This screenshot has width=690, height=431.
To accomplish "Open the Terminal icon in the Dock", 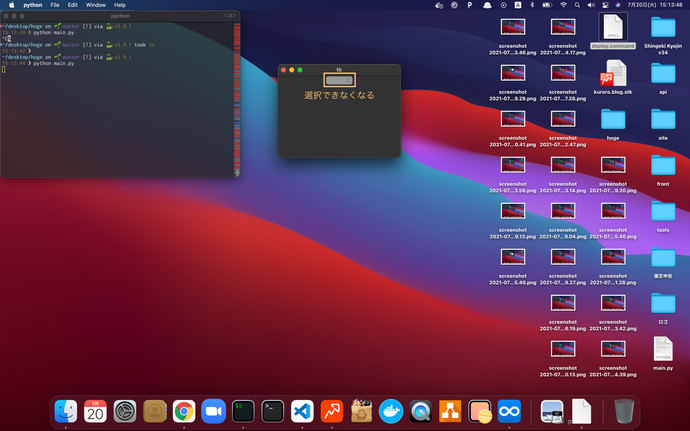I will pos(272,411).
